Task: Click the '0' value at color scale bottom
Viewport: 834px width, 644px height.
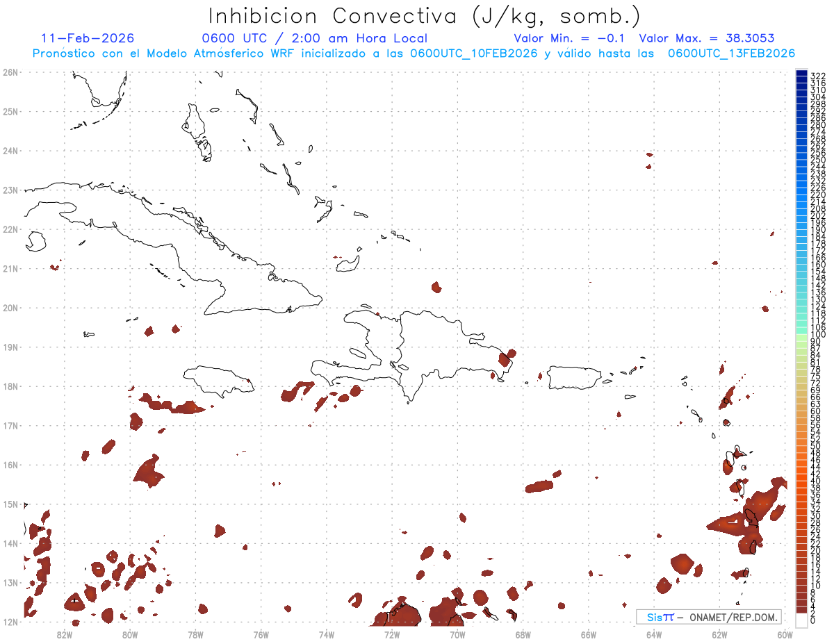Action: pyautogui.click(x=813, y=620)
